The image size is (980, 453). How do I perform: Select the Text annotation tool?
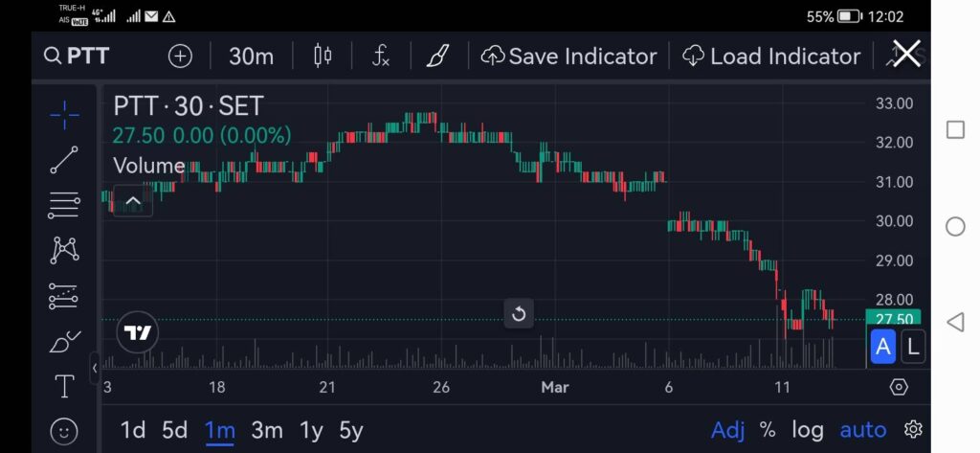[x=64, y=386]
